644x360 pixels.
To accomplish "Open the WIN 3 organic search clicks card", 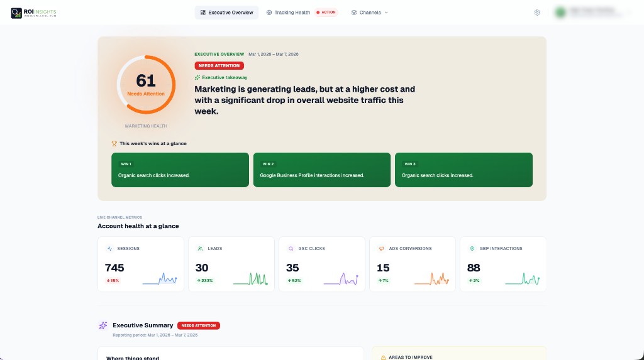I will (x=464, y=170).
